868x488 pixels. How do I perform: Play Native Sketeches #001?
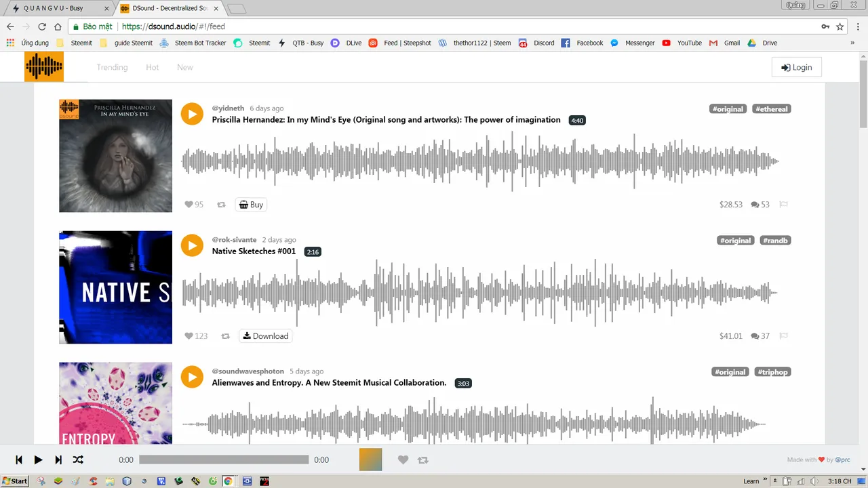click(192, 245)
